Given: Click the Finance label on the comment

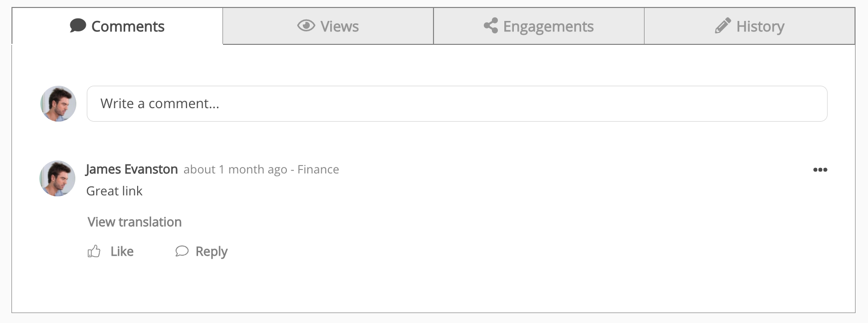Looking at the screenshot, I should pos(318,169).
